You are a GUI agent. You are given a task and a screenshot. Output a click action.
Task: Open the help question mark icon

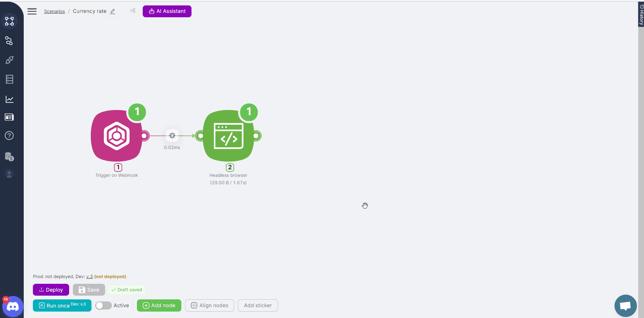[x=9, y=135]
